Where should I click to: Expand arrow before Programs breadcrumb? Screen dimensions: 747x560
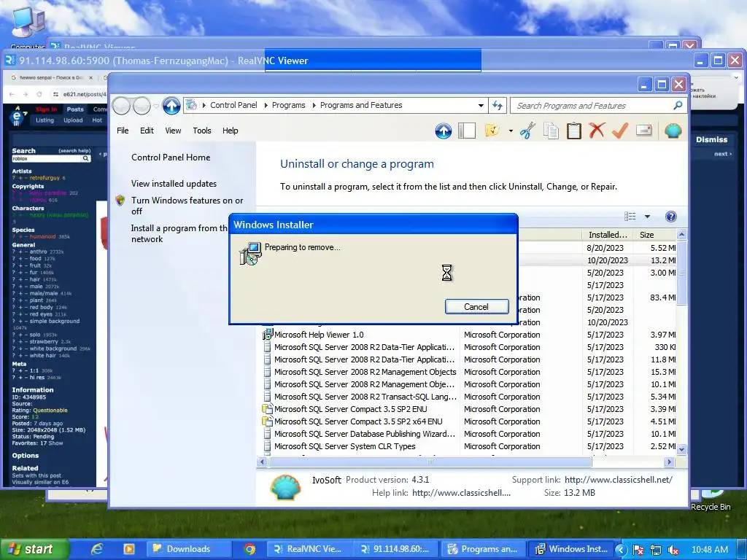click(x=266, y=105)
